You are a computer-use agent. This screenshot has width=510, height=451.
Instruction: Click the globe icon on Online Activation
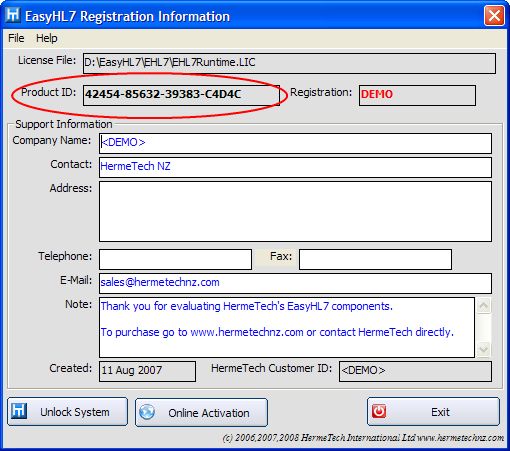pos(147,412)
